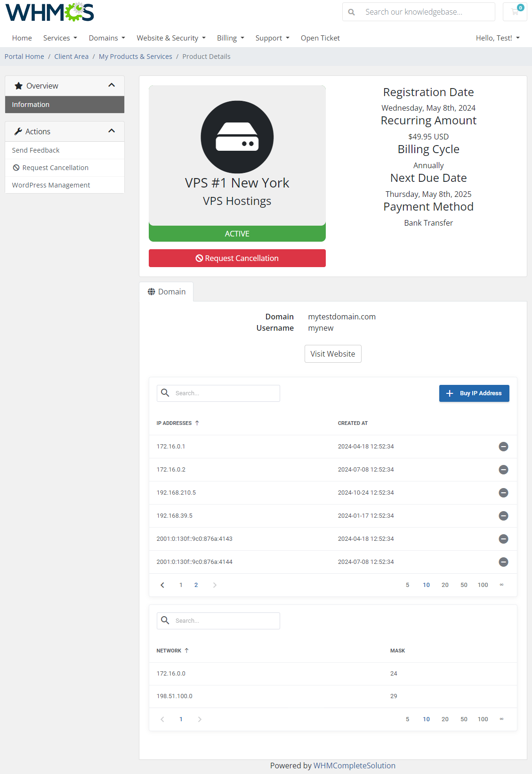532x774 pixels.
Task: Click the knowledgebase search magnifier icon
Action: [x=352, y=12]
